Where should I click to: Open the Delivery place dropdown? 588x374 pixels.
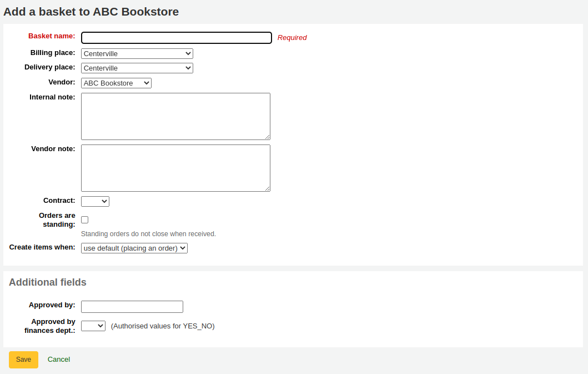click(x=137, y=68)
